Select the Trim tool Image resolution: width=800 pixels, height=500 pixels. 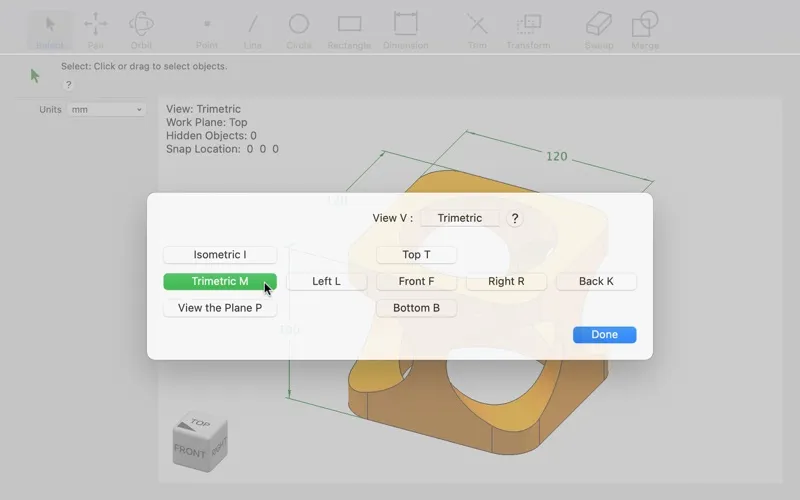point(477,32)
